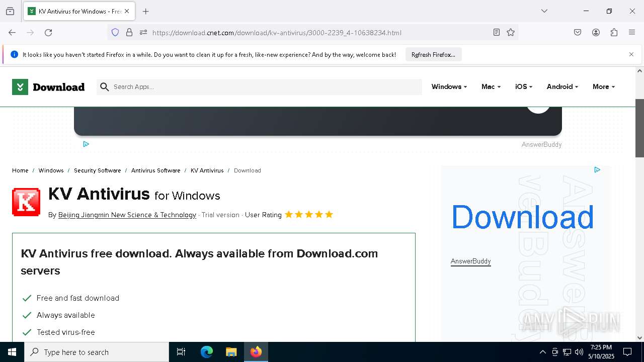
Task: Toggle Reader View icon
Action: point(497,33)
